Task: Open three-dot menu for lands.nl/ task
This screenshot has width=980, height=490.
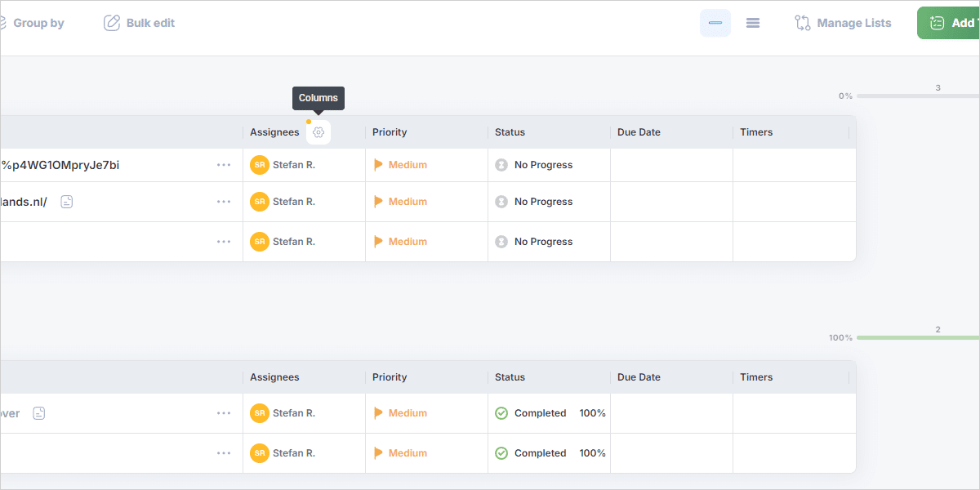Action: 224,202
